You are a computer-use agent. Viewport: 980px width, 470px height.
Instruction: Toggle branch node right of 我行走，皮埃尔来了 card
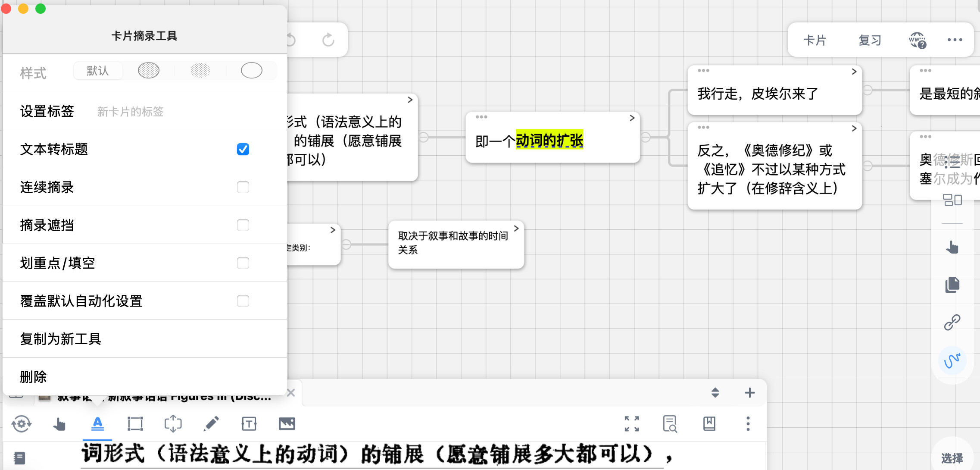(868, 90)
